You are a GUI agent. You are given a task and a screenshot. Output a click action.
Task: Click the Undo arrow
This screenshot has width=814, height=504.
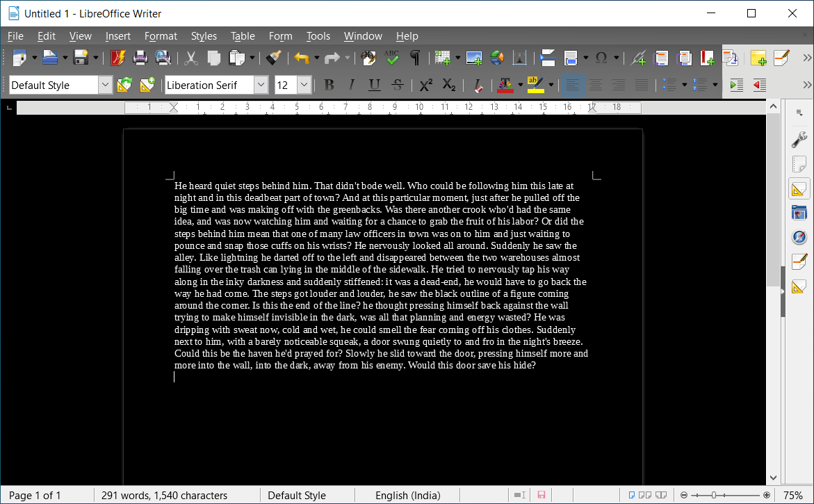point(302,58)
